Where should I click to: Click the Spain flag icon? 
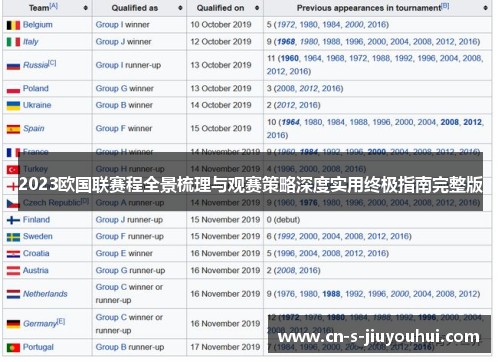click(x=13, y=129)
